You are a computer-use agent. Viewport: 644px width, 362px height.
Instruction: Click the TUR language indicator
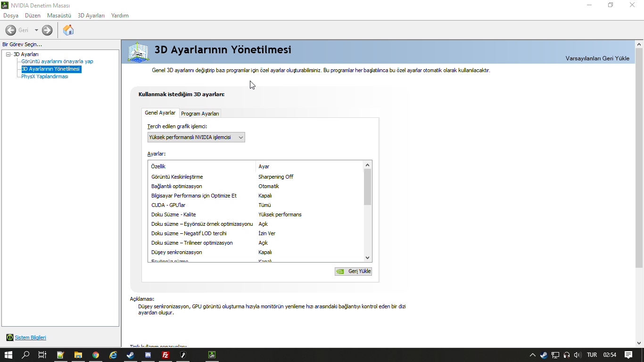pos(592,355)
